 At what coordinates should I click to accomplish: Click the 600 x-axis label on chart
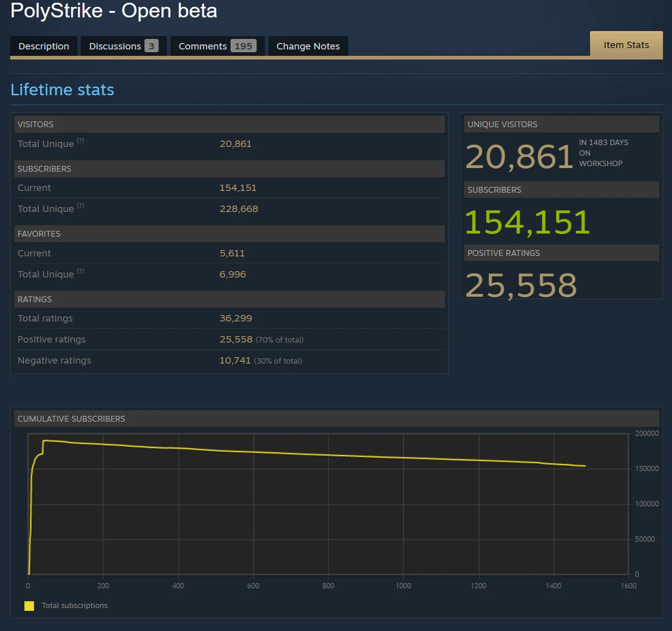tap(253, 586)
